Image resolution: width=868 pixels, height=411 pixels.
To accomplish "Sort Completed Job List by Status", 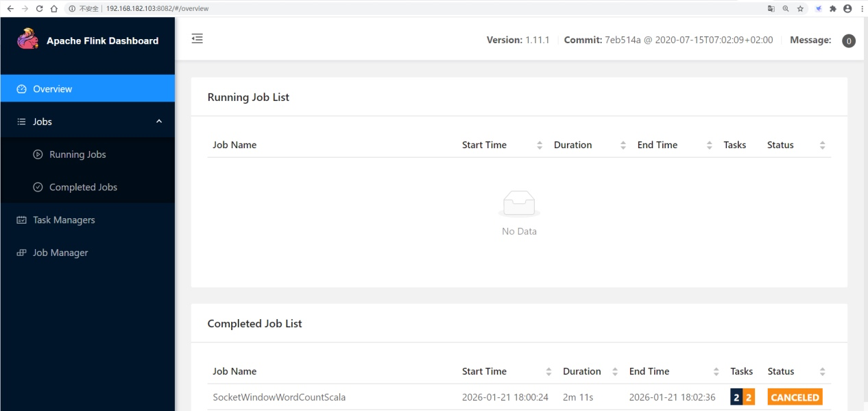I will point(822,372).
